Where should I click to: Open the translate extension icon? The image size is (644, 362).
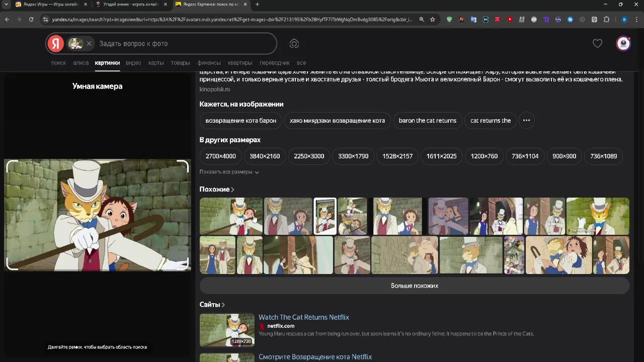(473, 20)
